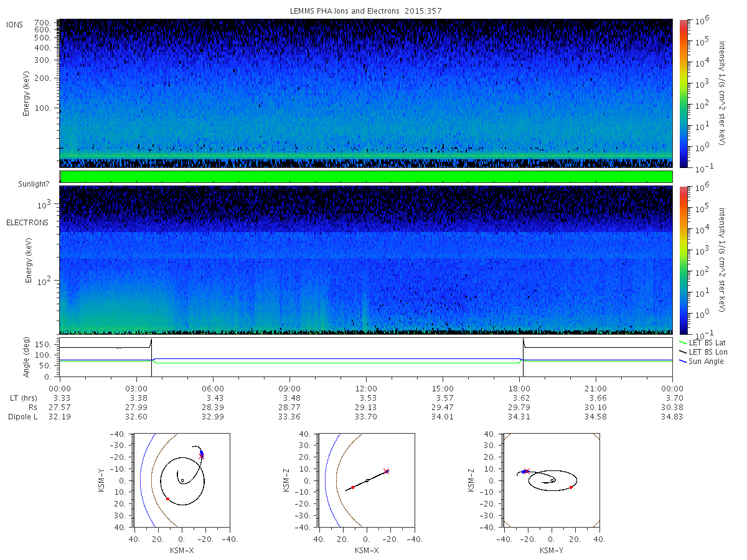Click the KSM-Y vertical axis label of first orbit plot
The width and height of the screenshot is (747, 560).
[x=102, y=480]
